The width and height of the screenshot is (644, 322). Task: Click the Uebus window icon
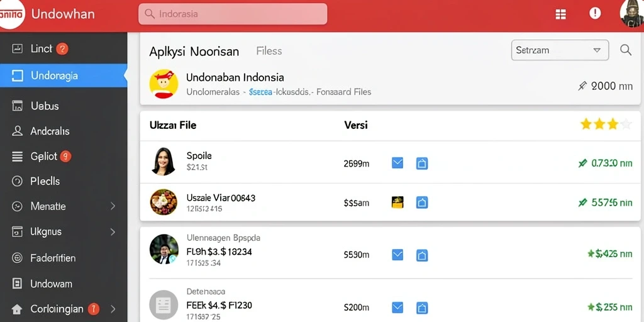click(x=17, y=106)
